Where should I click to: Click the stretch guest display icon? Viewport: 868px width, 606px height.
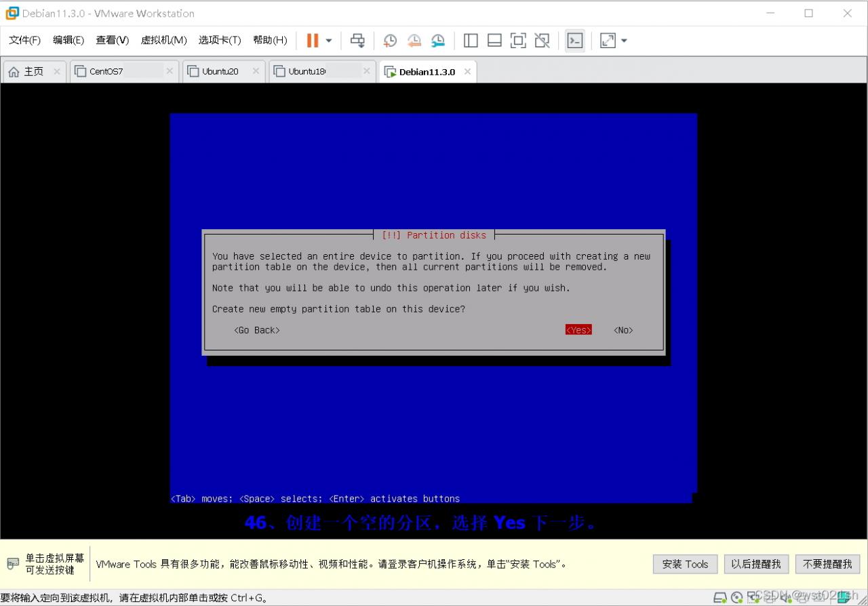(x=608, y=41)
